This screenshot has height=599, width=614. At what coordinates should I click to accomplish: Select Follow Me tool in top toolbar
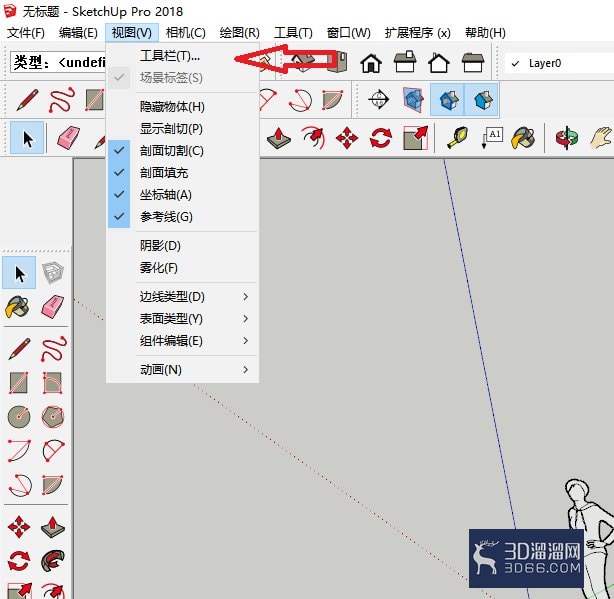pyautogui.click(x=313, y=137)
